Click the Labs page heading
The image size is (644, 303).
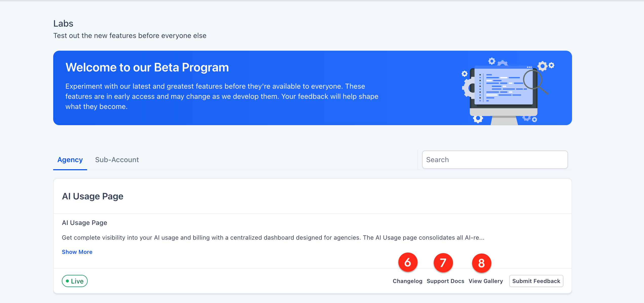tap(63, 24)
